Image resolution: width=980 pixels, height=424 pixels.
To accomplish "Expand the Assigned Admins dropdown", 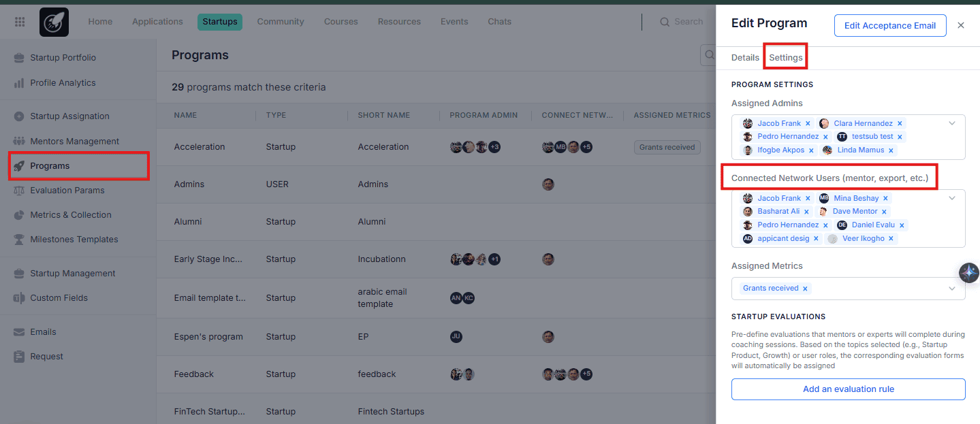I will pos(951,123).
